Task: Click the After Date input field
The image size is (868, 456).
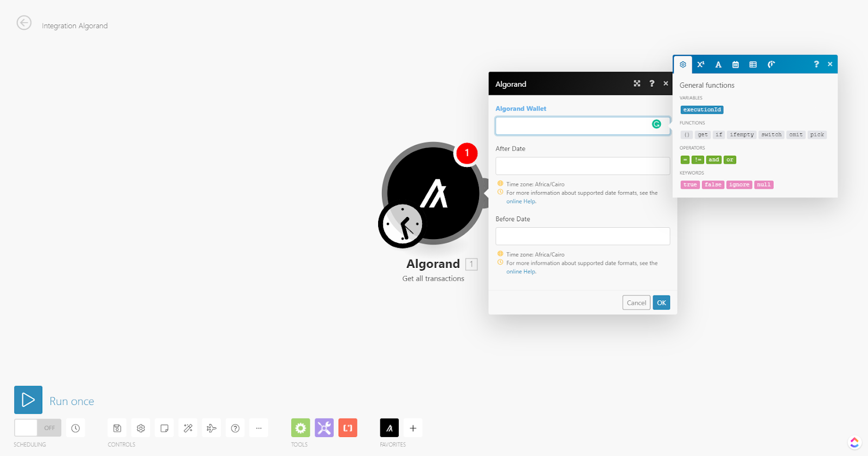Action: click(x=583, y=166)
